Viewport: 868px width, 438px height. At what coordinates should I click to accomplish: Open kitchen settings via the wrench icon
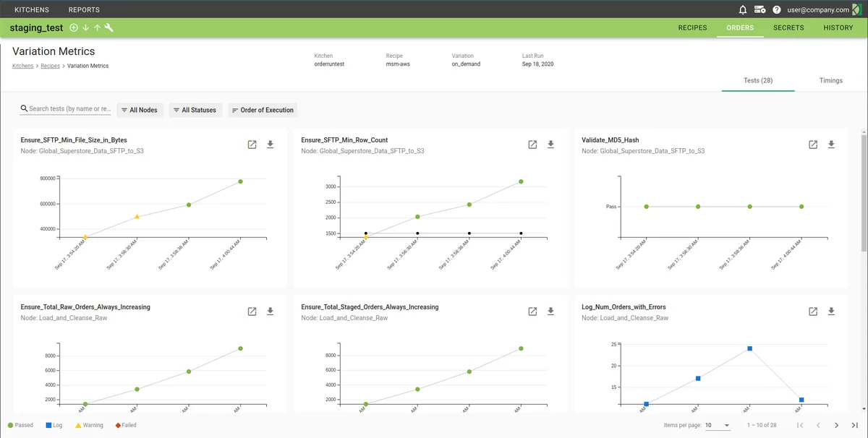coord(109,27)
